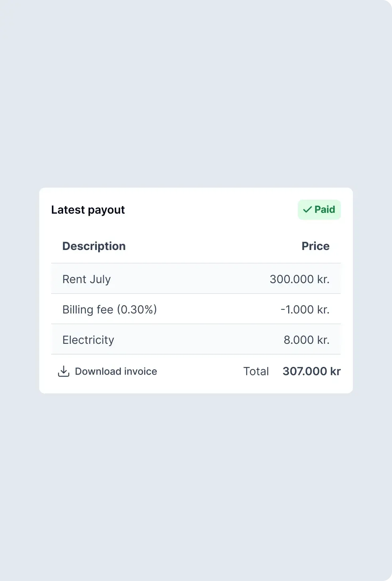Viewport: 392px width, 581px height.
Task: Select the 307.000 kr total amount
Action: (311, 371)
